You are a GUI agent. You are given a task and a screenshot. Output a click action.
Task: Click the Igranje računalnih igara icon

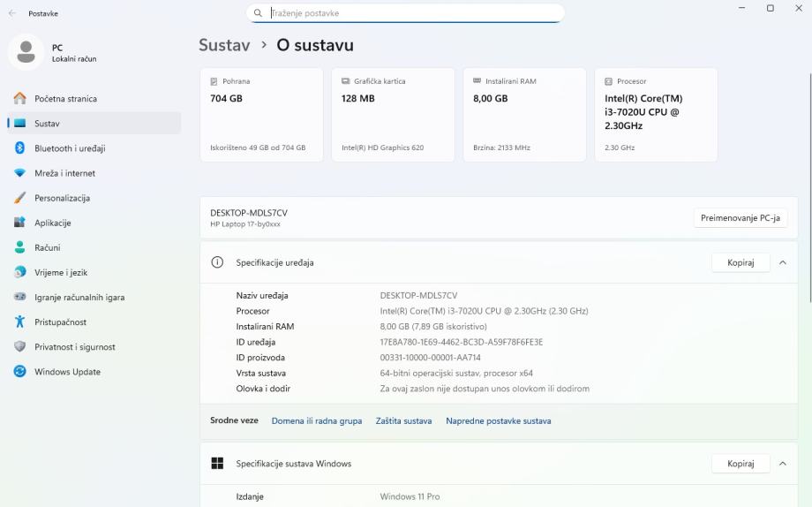coord(19,298)
